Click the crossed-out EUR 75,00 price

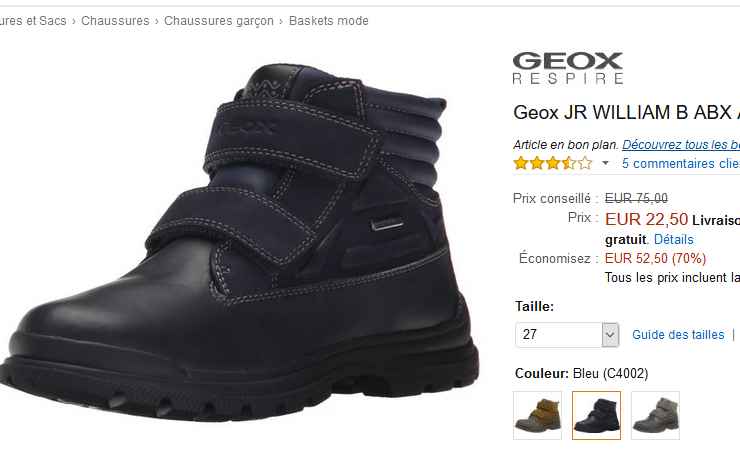click(x=636, y=198)
